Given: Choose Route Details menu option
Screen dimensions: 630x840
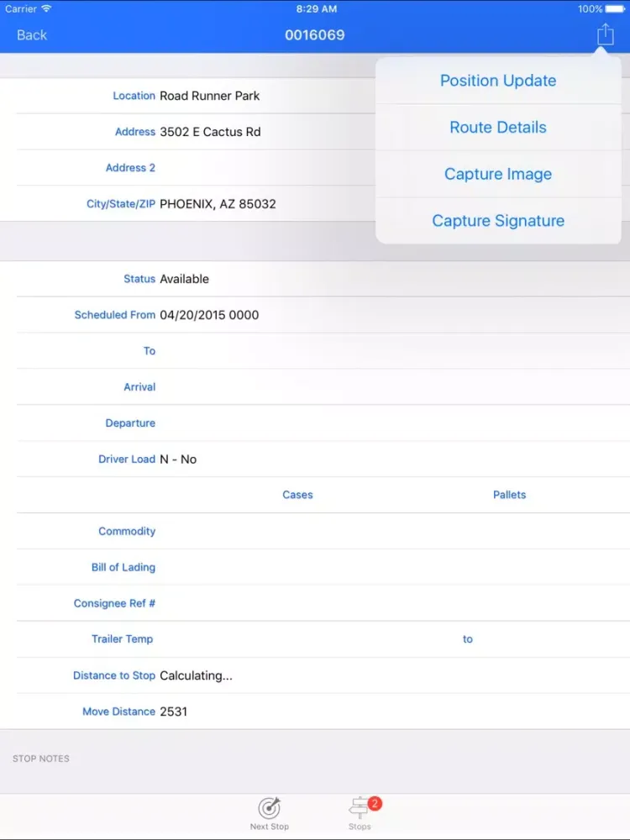Looking at the screenshot, I should [x=498, y=128].
